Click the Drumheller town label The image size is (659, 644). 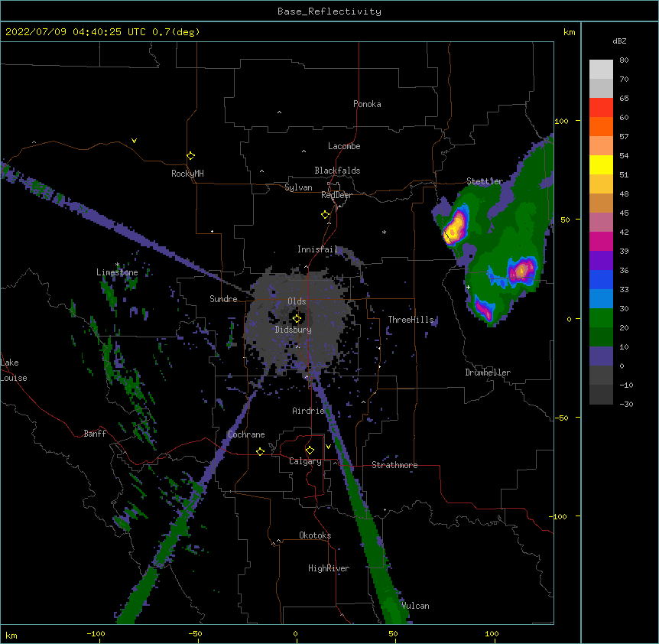(488, 372)
